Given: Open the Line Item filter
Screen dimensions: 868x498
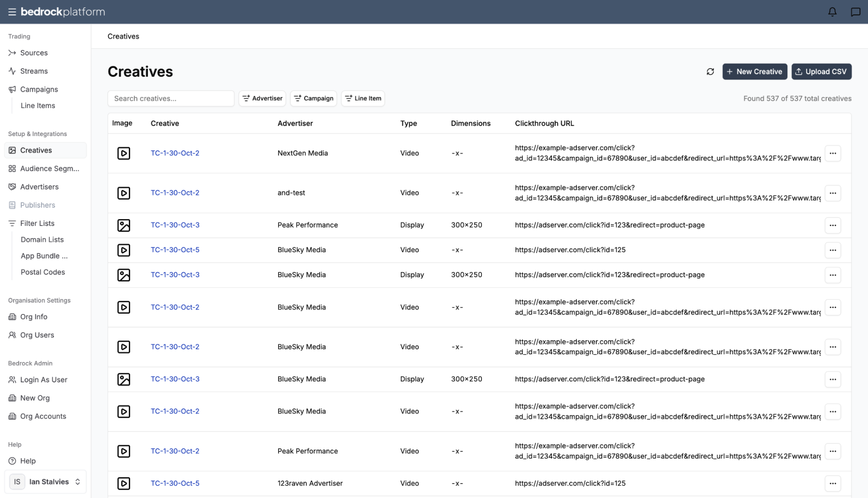Looking at the screenshot, I should coord(363,98).
